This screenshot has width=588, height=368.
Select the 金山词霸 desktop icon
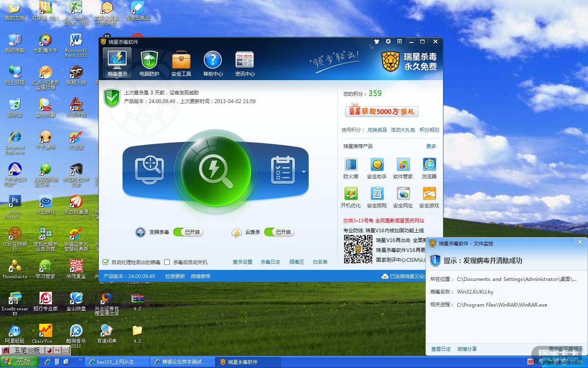coord(45,108)
